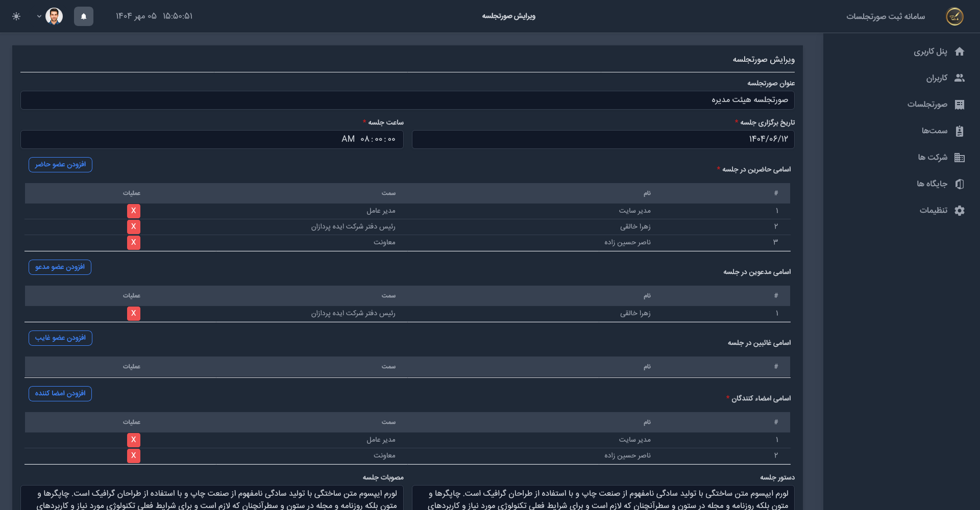Screen dimensions: 980x510
Task: Click the notification bell icon
Action: (84, 16)
